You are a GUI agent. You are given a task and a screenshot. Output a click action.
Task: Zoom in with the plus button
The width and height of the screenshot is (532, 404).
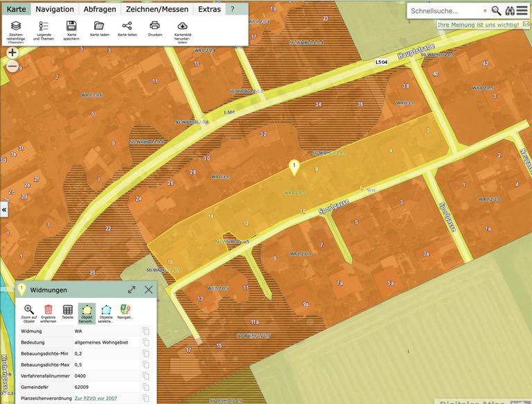click(x=12, y=53)
